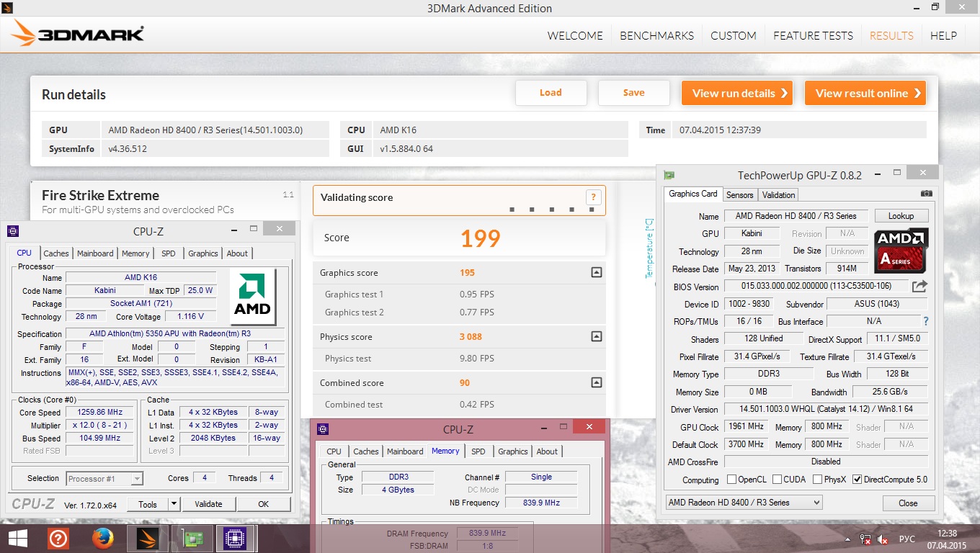This screenshot has width=980, height=553.
Task: Open Caches tab in lower CPU-Z window
Action: point(365,451)
